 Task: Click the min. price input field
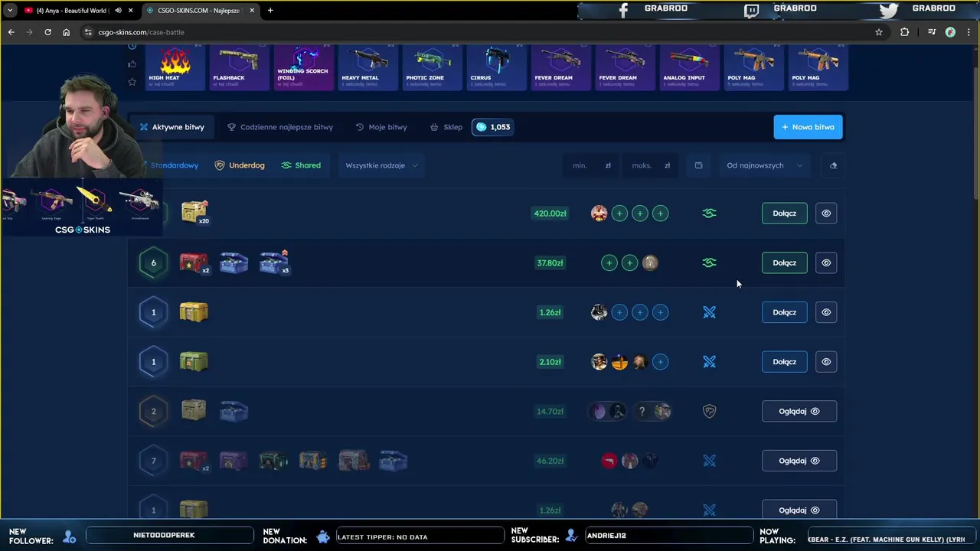pyautogui.click(x=591, y=165)
